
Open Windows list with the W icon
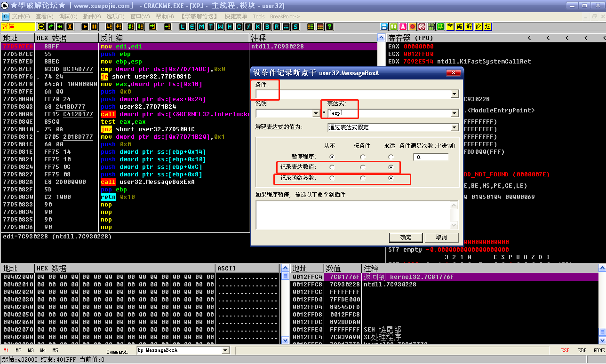pyautogui.click(x=220, y=27)
